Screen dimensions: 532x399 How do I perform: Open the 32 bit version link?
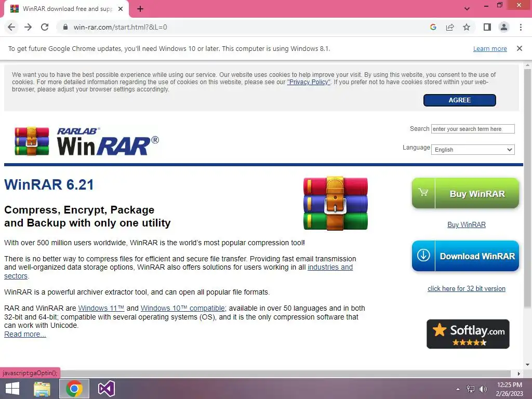[x=466, y=289]
